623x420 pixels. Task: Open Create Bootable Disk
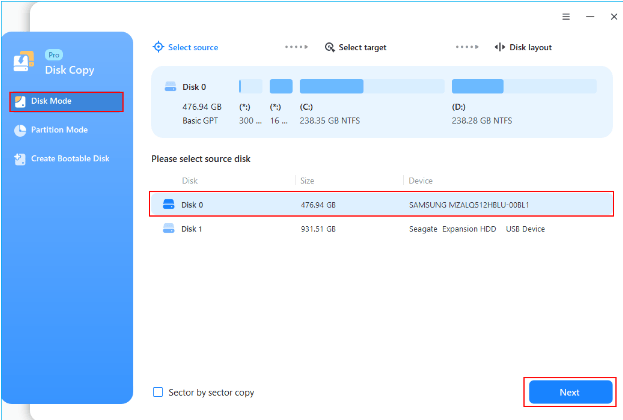[70, 159]
